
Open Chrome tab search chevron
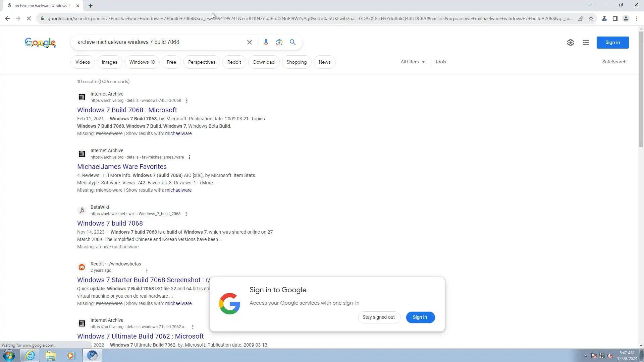coord(590,5)
